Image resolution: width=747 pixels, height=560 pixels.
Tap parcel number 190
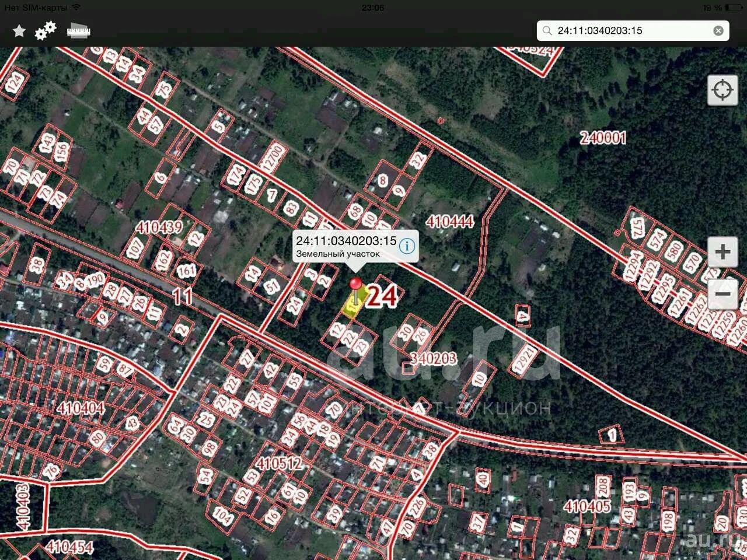coord(95,279)
